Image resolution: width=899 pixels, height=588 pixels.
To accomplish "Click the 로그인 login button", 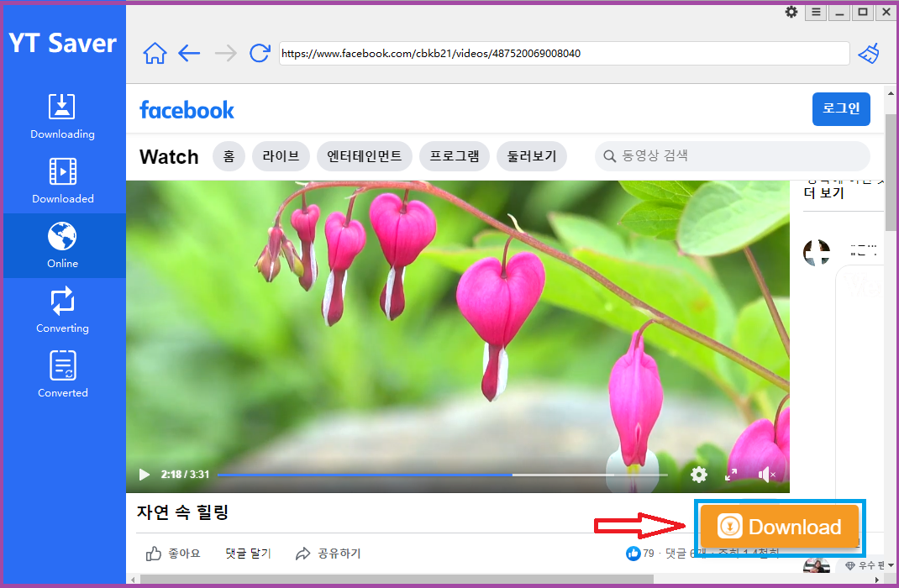I will [x=841, y=109].
